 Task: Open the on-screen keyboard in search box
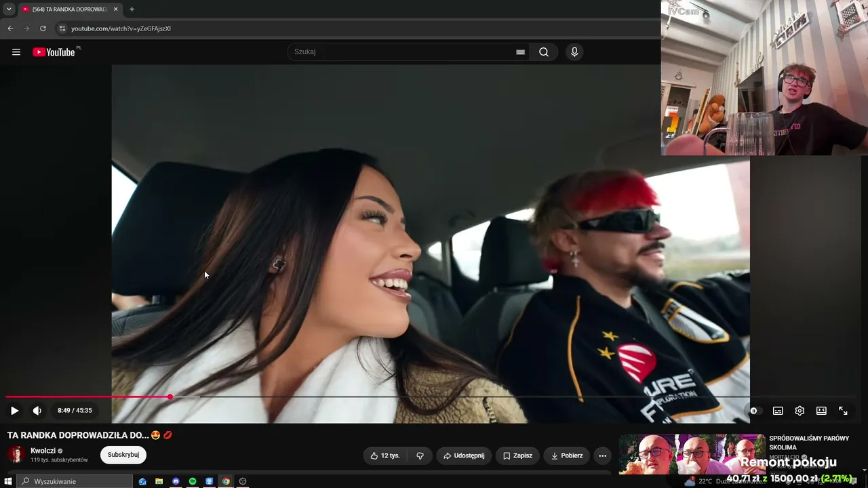point(520,52)
